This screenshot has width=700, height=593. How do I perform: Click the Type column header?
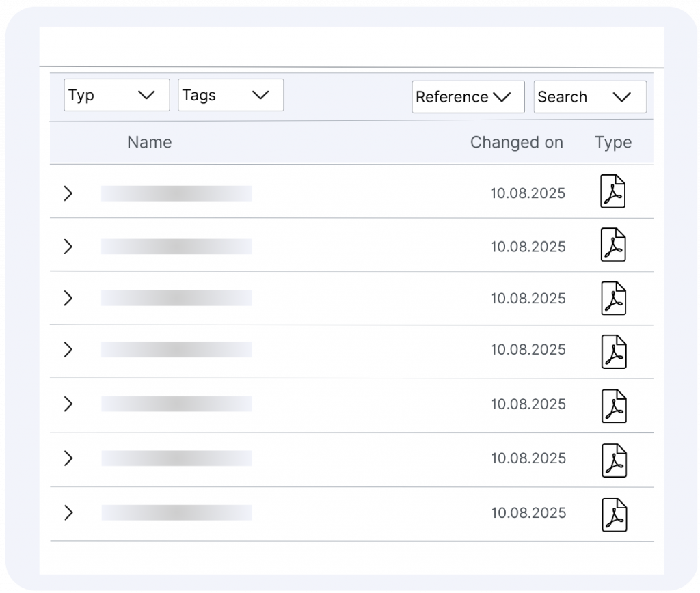pyautogui.click(x=612, y=142)
